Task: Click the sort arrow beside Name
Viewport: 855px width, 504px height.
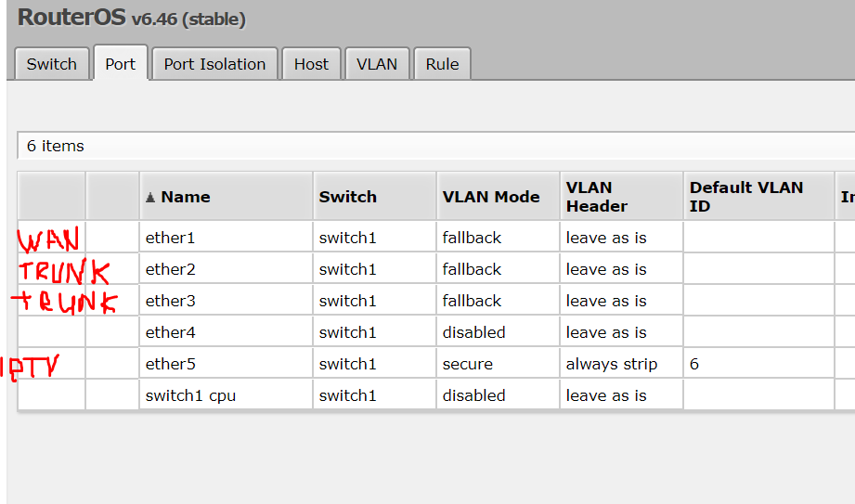Action: (x=150, y=197)
